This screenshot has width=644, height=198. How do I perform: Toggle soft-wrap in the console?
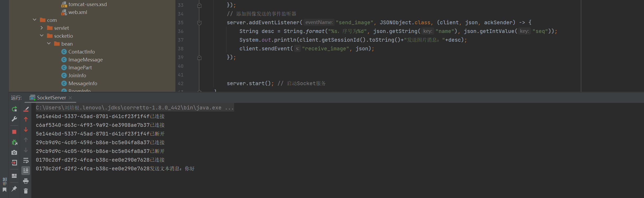coord(26,161)
